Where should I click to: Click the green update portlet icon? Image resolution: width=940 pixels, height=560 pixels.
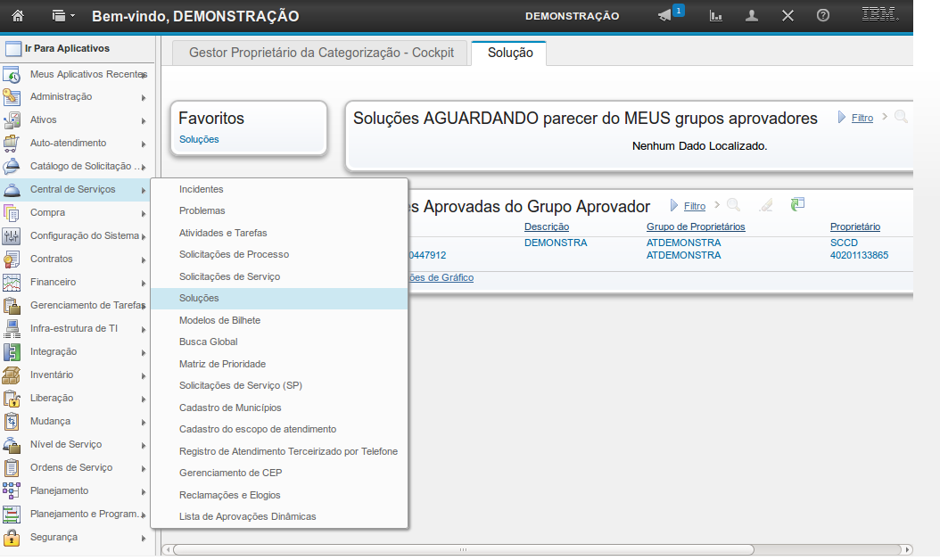797,205
